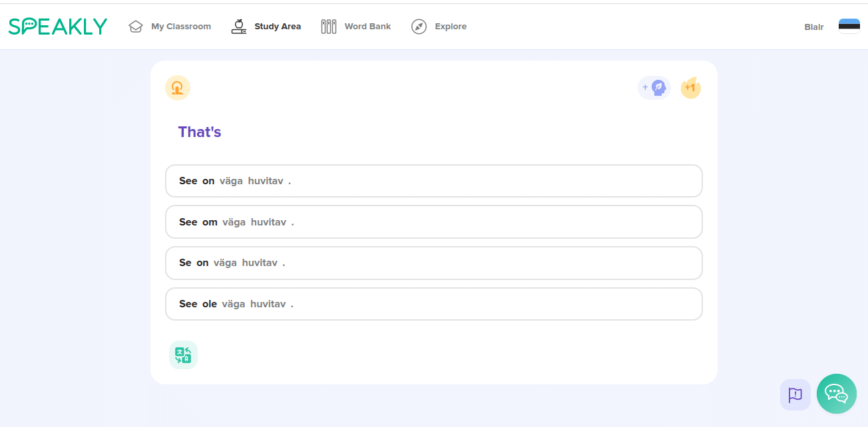Click the Explore compass icon
This screenshot has height=427, width=868.
(x=419, y=27)
